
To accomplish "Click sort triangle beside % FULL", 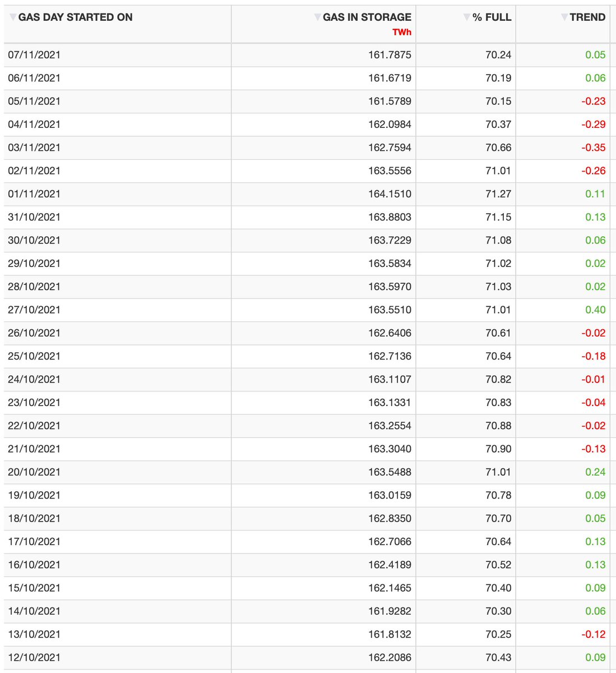I will pyautogui.click(x=467, y=17).
